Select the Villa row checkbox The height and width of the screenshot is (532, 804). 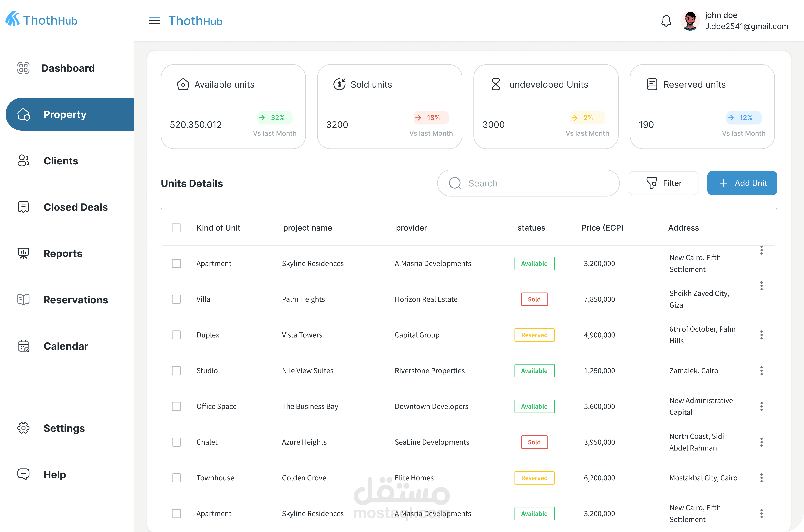176,299
